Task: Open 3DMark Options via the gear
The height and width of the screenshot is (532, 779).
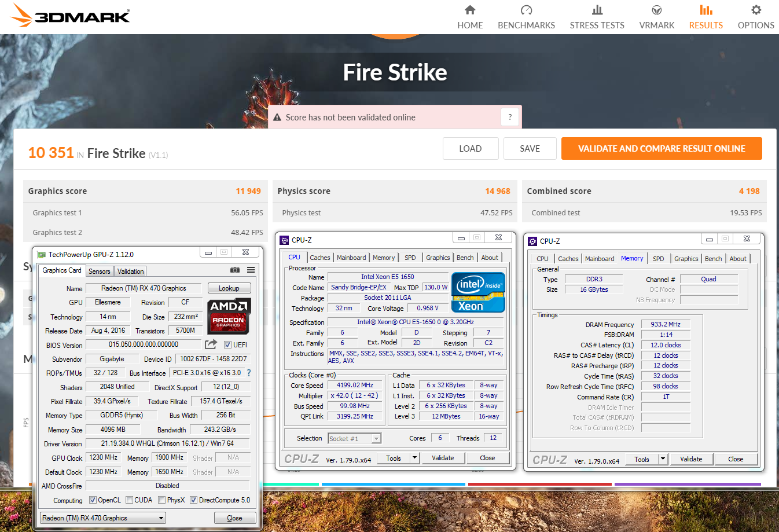Action: 756,17
